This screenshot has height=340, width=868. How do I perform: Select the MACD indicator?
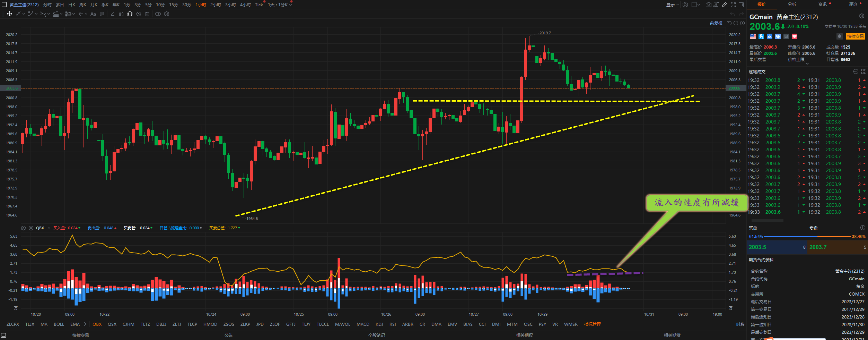pyautogui.click(x=363, y=324)
